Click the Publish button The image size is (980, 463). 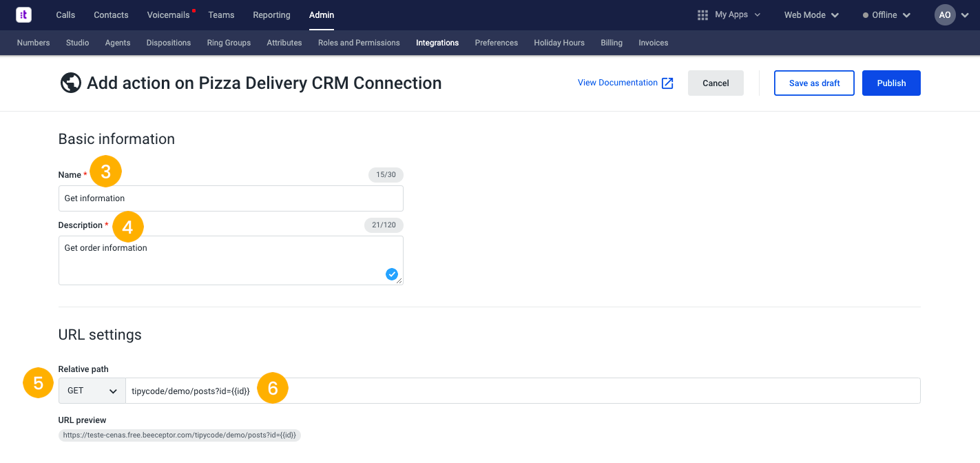tap(891, 83)
